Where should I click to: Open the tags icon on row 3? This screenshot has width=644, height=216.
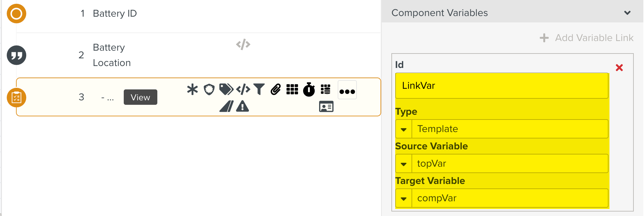click(x=226, y=89)
